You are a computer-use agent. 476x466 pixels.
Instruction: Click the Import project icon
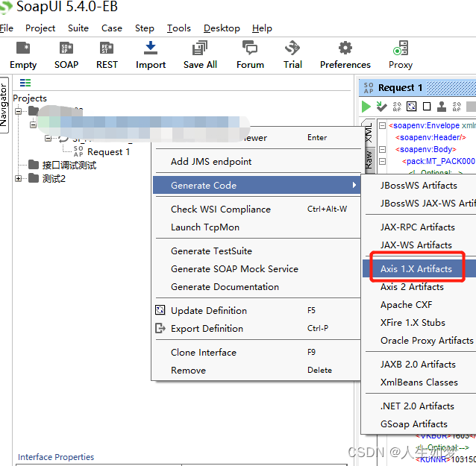click(x=151, y=48)
